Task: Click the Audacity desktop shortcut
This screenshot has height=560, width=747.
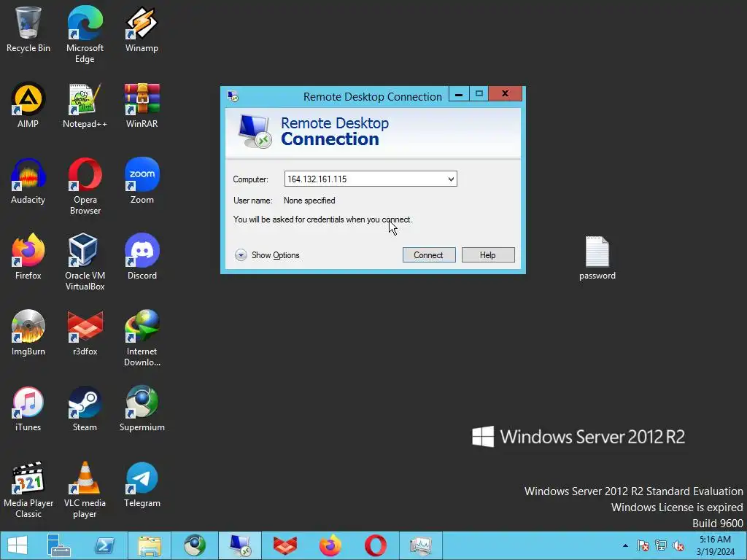Action: click(28, 181)
